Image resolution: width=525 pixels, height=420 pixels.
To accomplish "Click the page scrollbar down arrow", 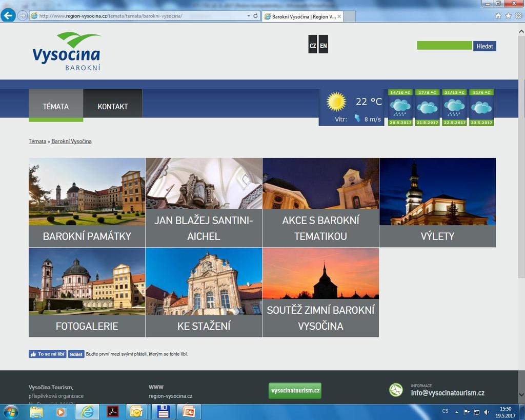I will click(521, 394).
